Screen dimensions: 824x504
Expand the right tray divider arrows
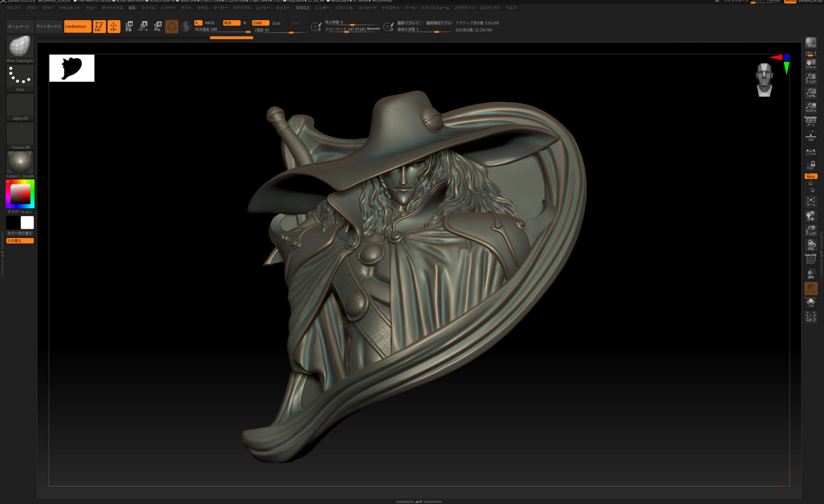tap(822, 254)
